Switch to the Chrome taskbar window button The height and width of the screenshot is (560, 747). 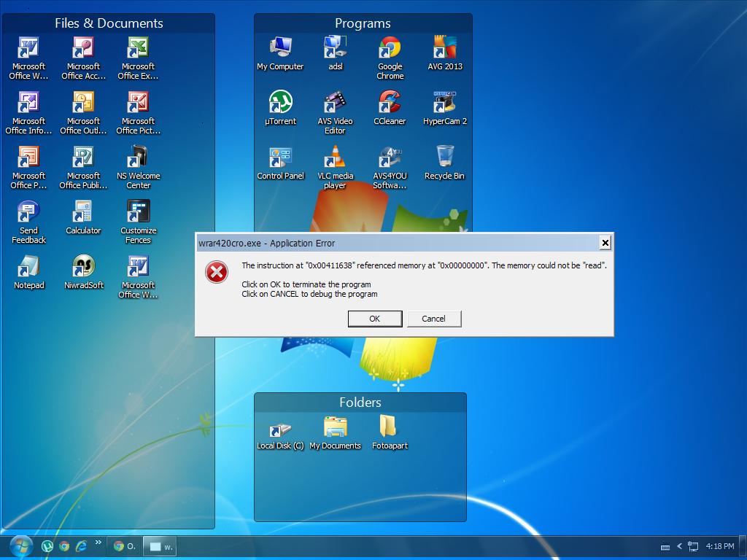[x=124, y=546]
